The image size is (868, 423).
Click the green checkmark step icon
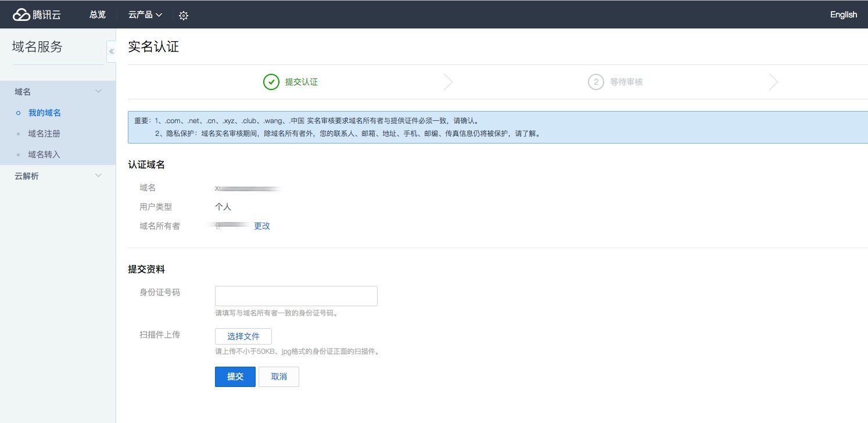[x=271, y=82]
